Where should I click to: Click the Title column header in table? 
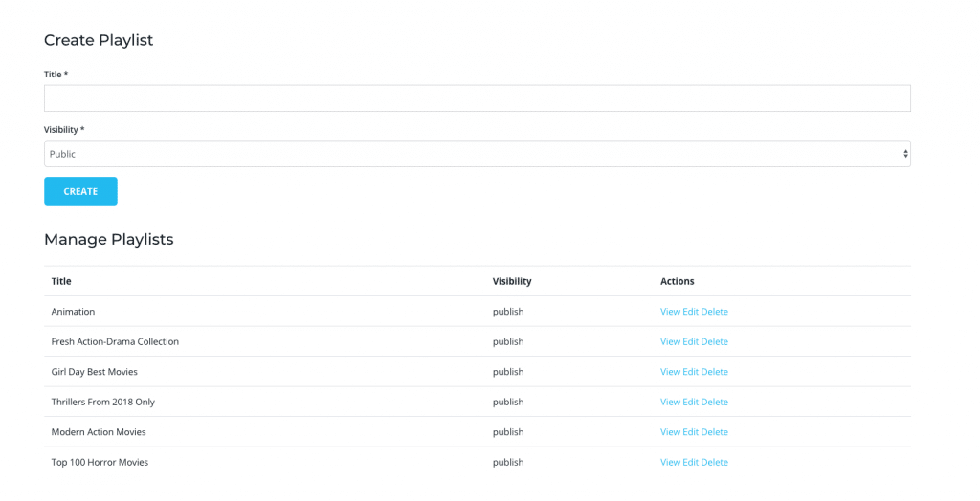pos(61,281)
